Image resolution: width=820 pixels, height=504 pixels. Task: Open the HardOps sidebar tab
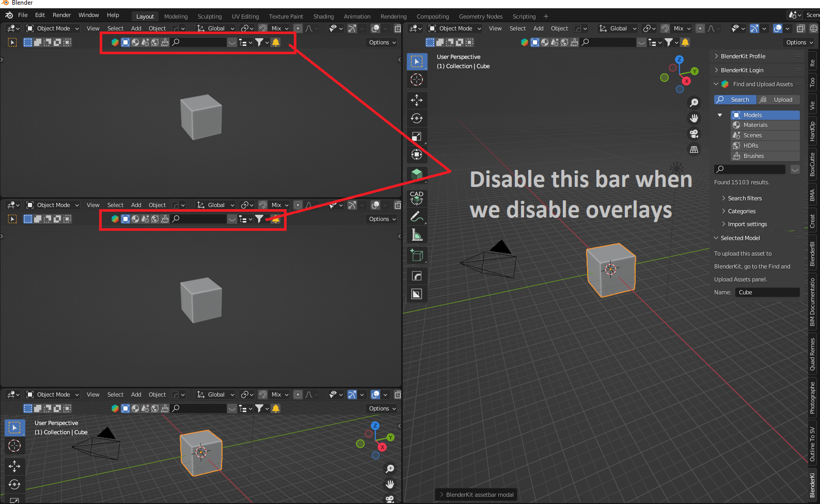click(813, 131)
